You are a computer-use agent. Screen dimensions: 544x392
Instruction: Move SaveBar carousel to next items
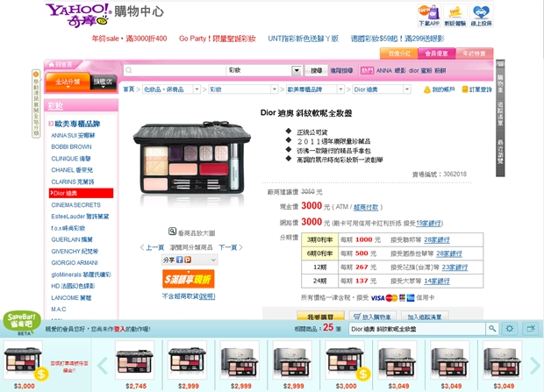click(535, 366)
